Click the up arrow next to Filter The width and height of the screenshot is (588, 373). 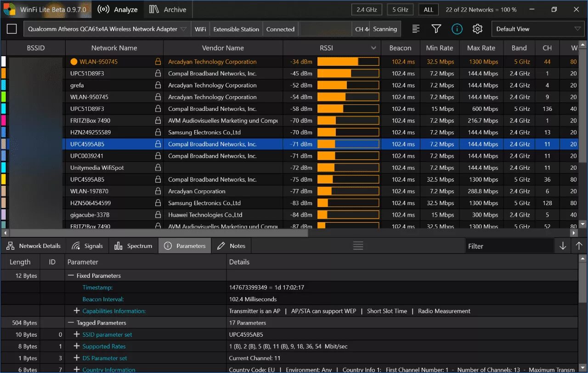[x=579, y=246]
